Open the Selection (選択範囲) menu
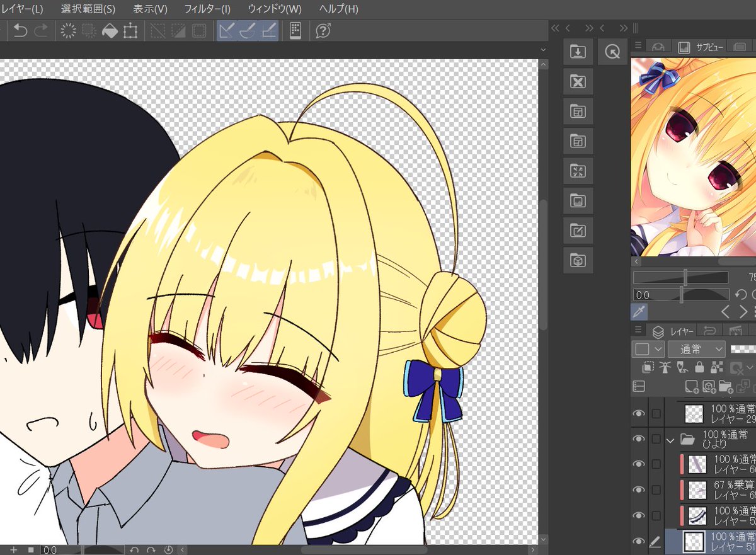756x555 pixels. click(x=88, y=9)
